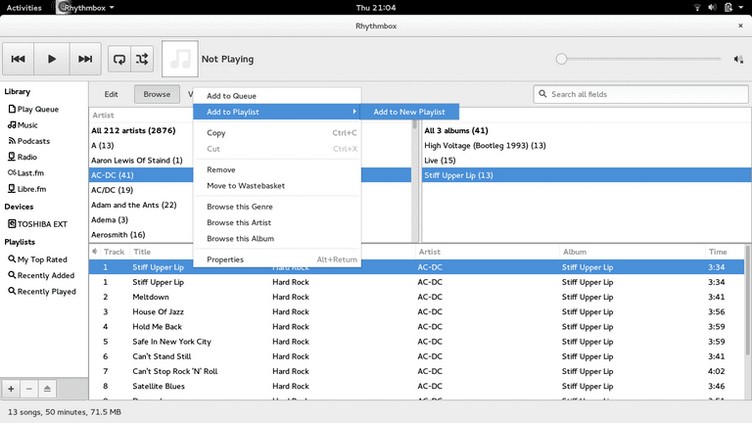Screen dimensions: 752x423
Task: Select Add to Queue menu entry
Action: [231, 96]
